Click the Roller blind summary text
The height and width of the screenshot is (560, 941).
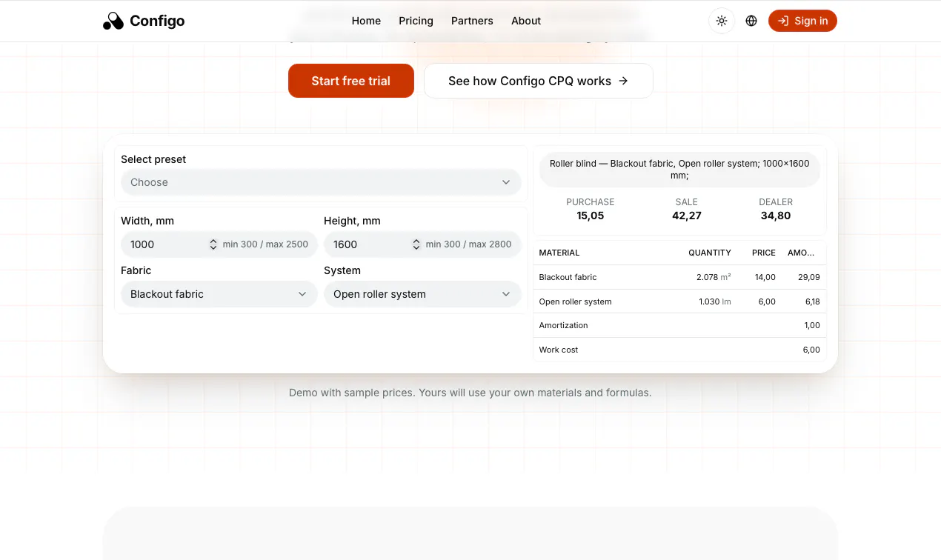point(679,170)
